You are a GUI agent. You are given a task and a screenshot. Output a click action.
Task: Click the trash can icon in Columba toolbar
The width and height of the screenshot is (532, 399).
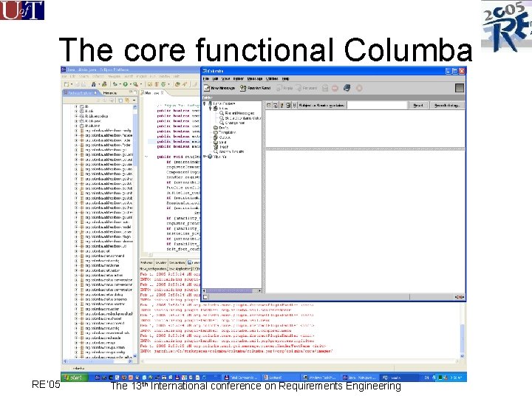[x=325, y=88]
